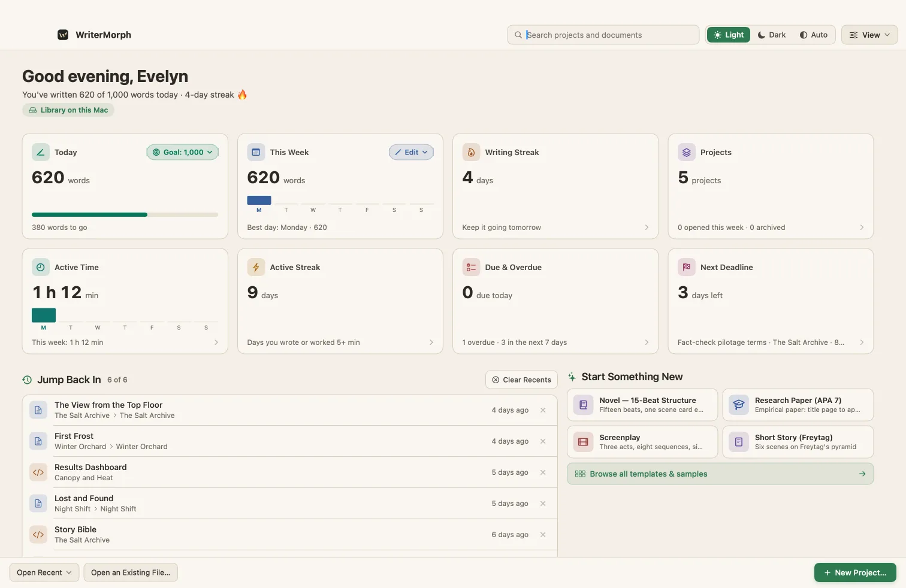The width and height of the screenshot is (906, 588).
Task: Click the Research Paper graduation cap icon
Action: 739,405
